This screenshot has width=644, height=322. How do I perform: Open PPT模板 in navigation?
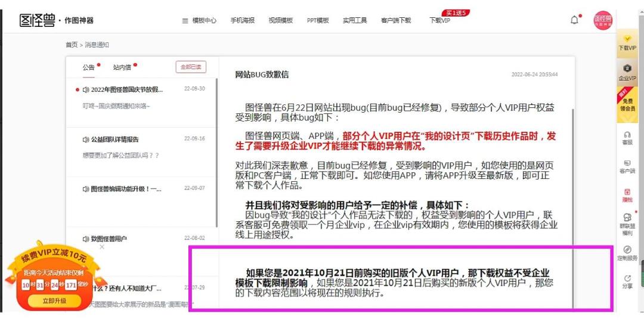(318, 20)
